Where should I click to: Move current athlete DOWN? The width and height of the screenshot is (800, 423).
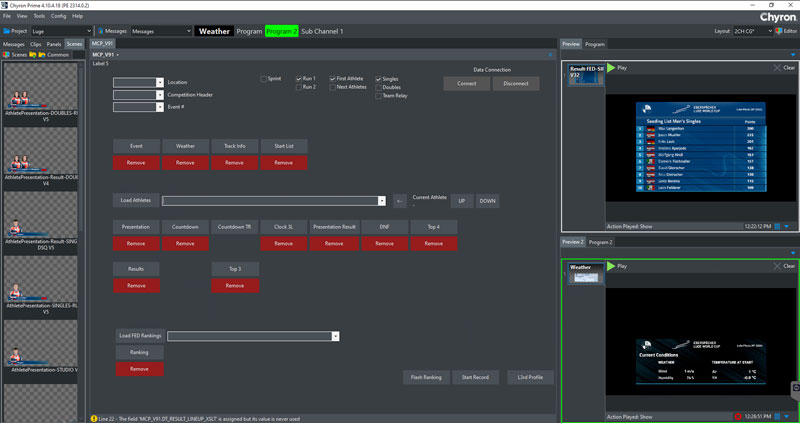pyautogui.click(x=487, y=201)
